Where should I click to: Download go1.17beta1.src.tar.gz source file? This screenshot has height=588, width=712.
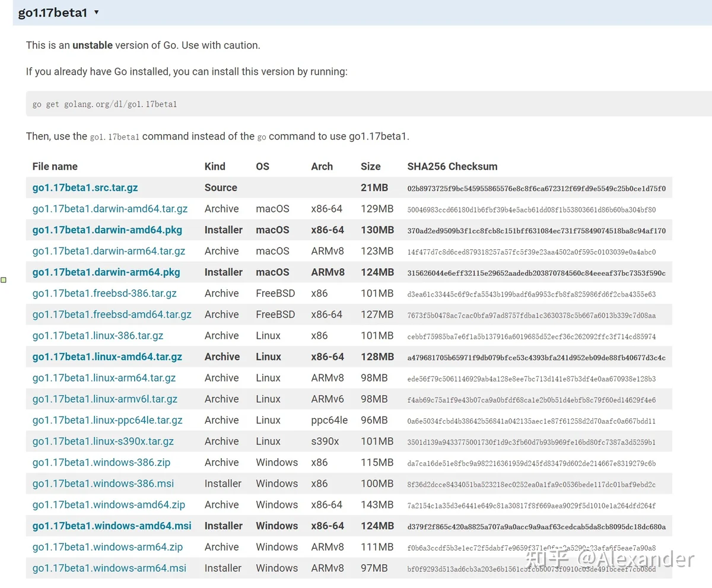85,187
